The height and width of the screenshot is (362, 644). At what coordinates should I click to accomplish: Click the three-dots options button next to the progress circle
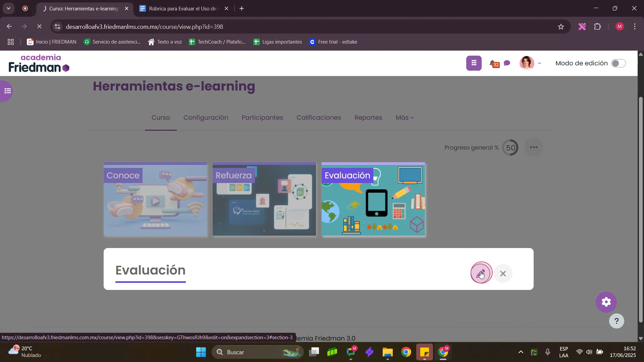(x=533, y=147)
